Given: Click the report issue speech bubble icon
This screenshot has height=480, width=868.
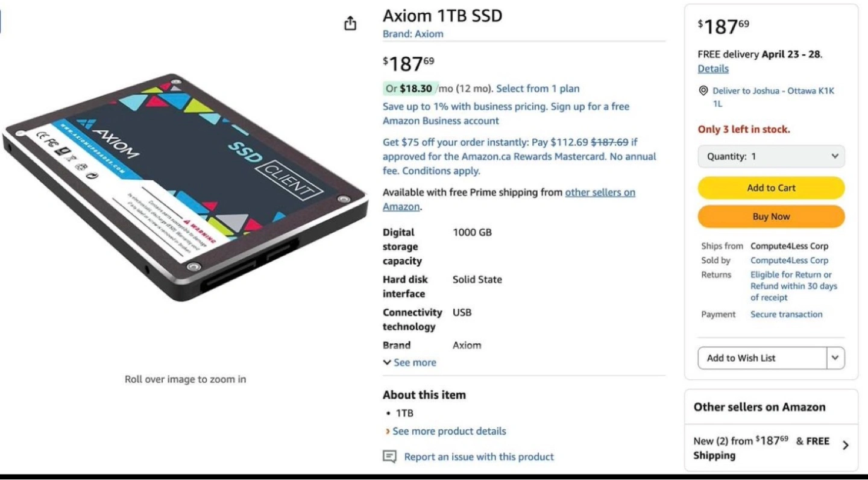Looking at the screenshot, I should [x=390, y=456].
